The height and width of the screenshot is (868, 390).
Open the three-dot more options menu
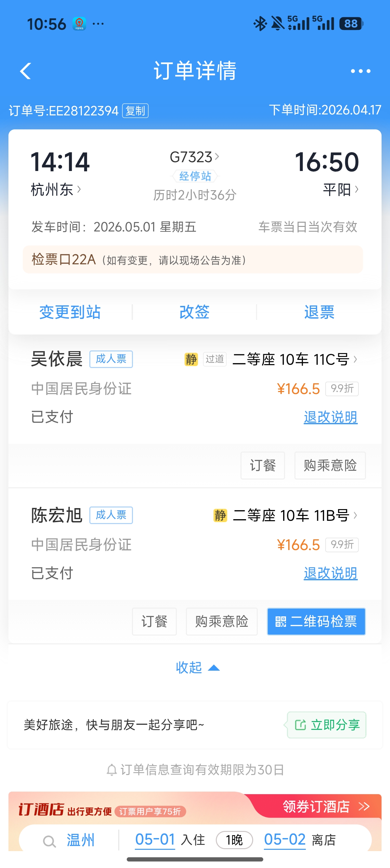coord(360,71)
